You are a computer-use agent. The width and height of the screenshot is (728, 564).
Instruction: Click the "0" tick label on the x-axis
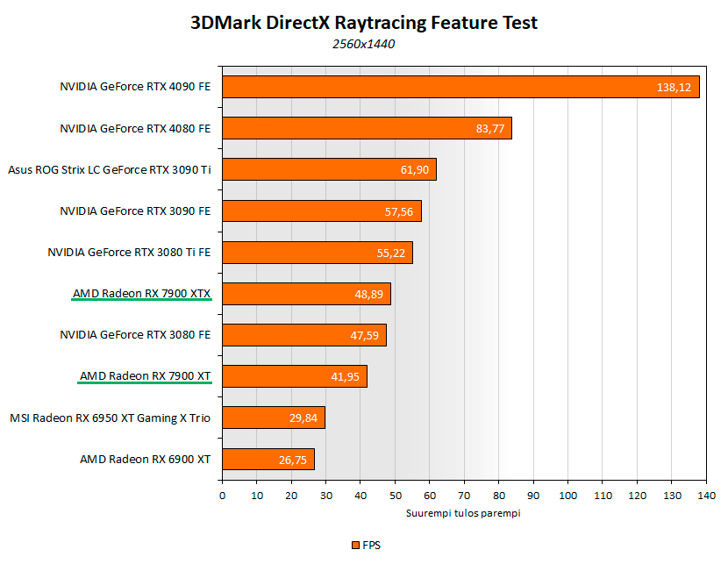(223, 496)
